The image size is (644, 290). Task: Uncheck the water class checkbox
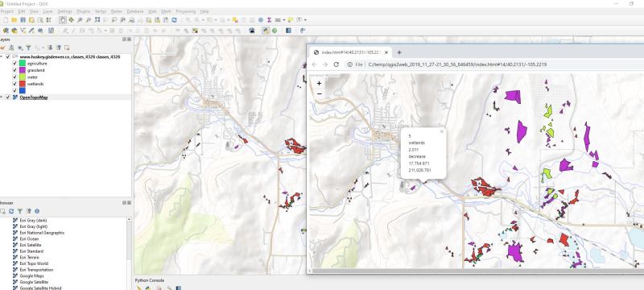[14, 77]
